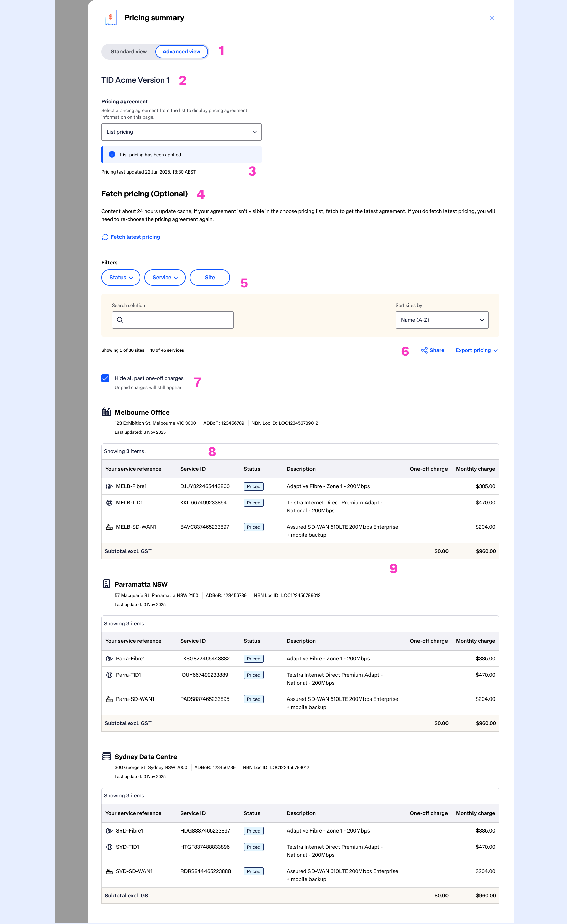This screenshot has width=567, height=924.
Task: Click the Melbourne Office site heading
Action: (142, 412)
